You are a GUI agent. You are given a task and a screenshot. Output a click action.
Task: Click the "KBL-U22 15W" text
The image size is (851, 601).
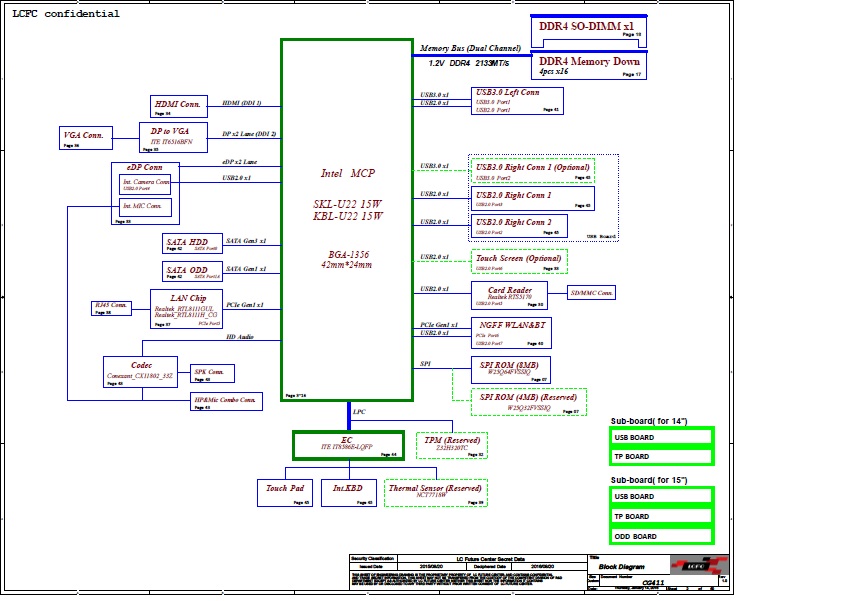[x=347, y=216]
